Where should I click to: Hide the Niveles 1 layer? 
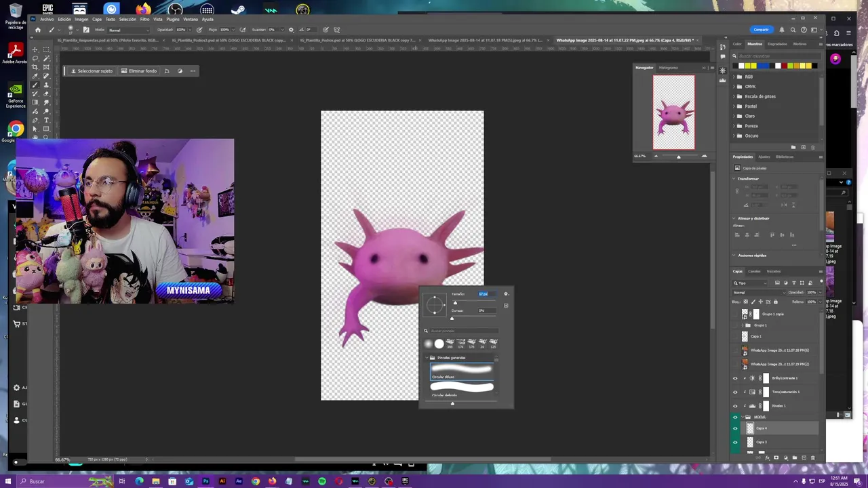click(x=735, y=406)
